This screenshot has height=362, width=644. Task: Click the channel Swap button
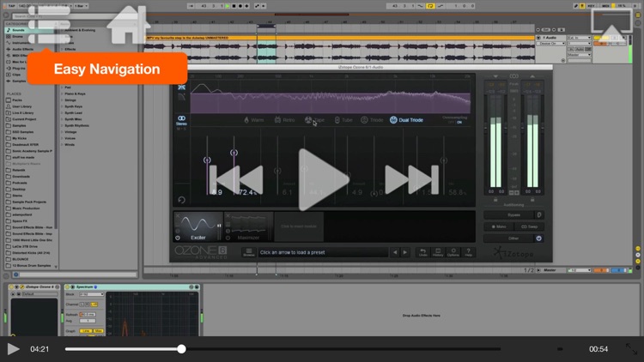529,226
